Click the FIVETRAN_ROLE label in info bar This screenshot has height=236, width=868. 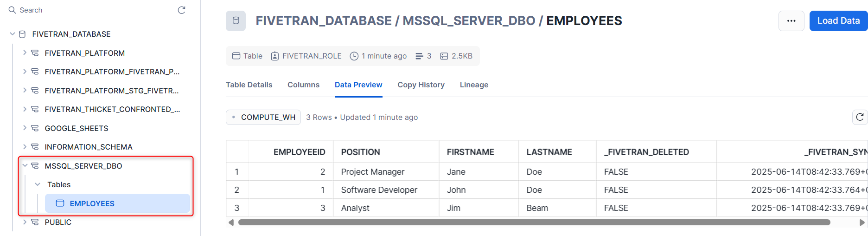pos(312,56)
